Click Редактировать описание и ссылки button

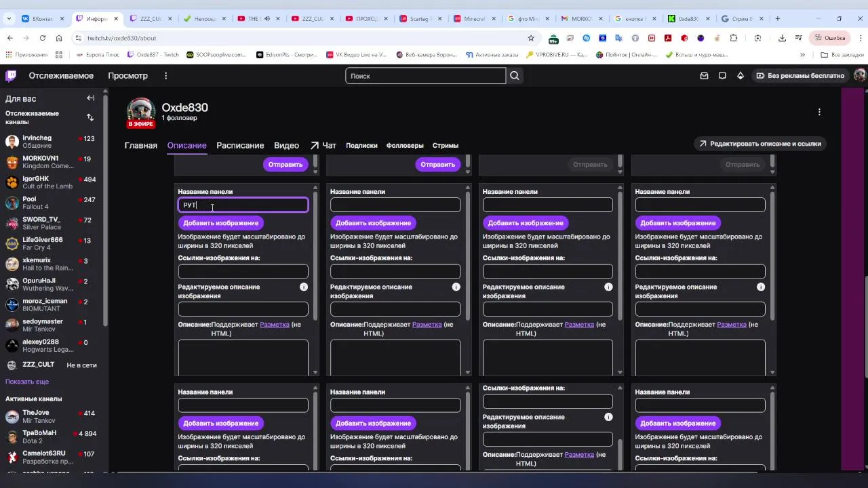coord(759,144)
